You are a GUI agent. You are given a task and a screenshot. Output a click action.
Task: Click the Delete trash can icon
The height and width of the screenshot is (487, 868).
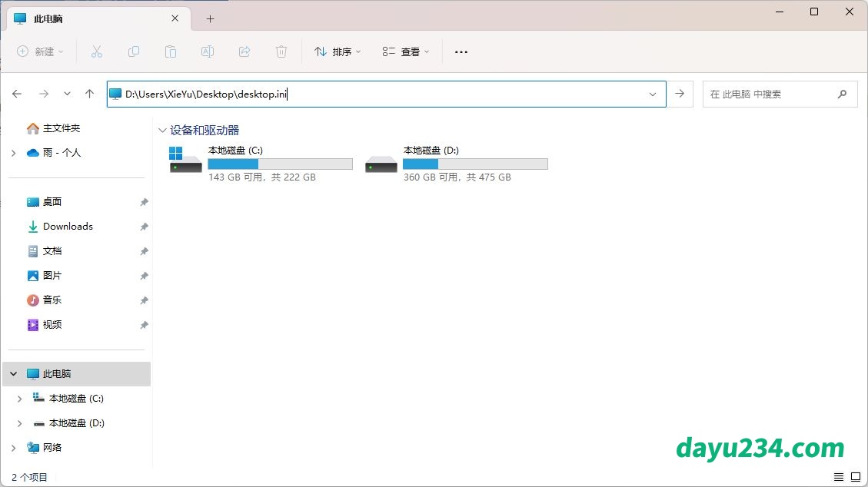(x=281, y=51)
